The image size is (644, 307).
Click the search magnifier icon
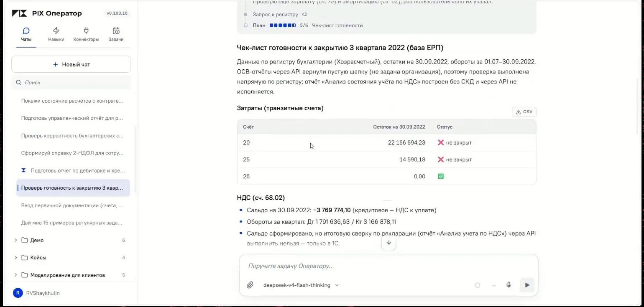coord(18,83)
